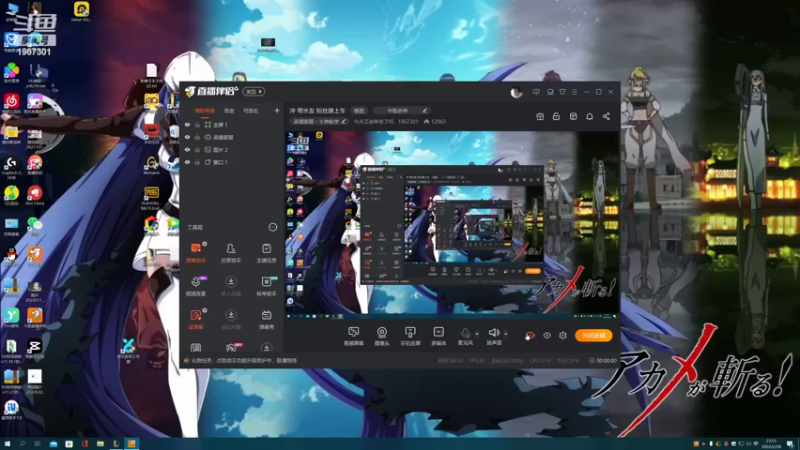Click the red recording icon beside preview eye

click(x=530, y=335)
